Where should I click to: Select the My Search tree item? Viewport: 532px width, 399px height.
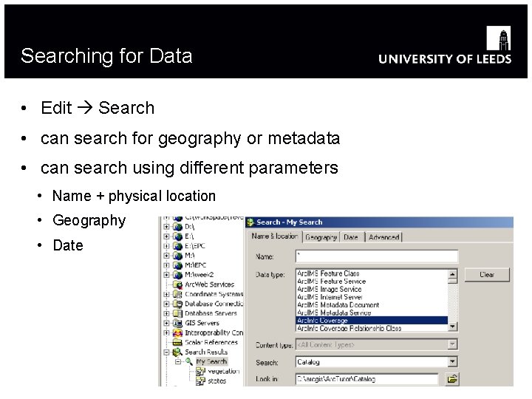click(x=211, y=361)
